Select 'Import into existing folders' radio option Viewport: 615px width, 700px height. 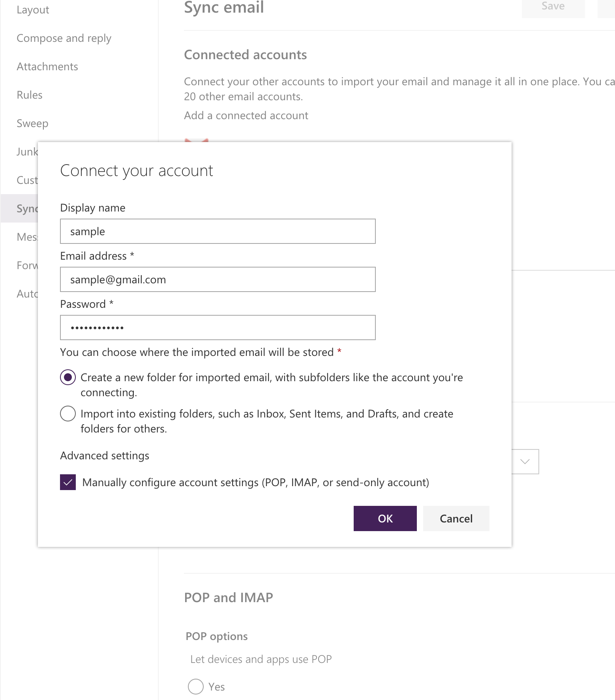coord(68,414)
